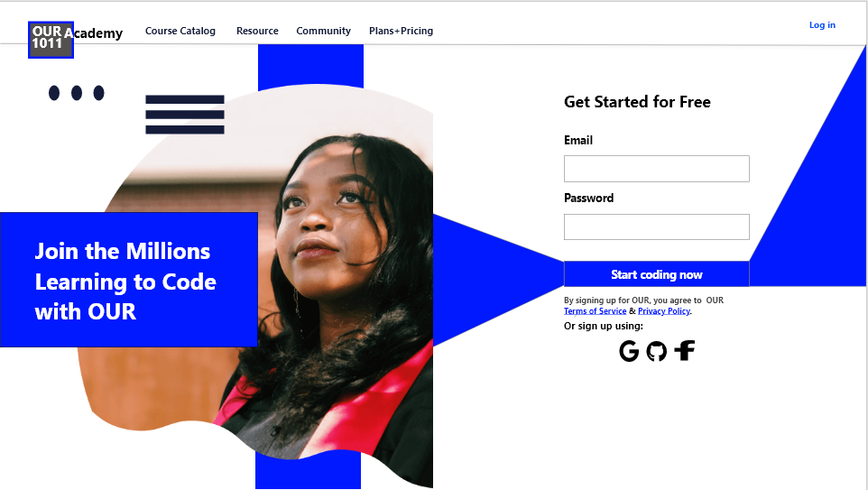868x490 pixels.
Task: Open the Course Catalog menu
Action: 180,31
